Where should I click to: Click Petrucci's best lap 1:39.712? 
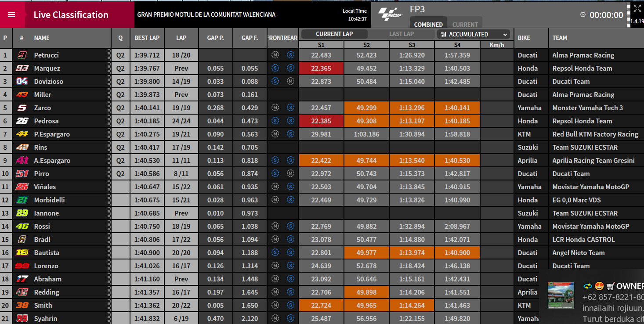point(147,55)
